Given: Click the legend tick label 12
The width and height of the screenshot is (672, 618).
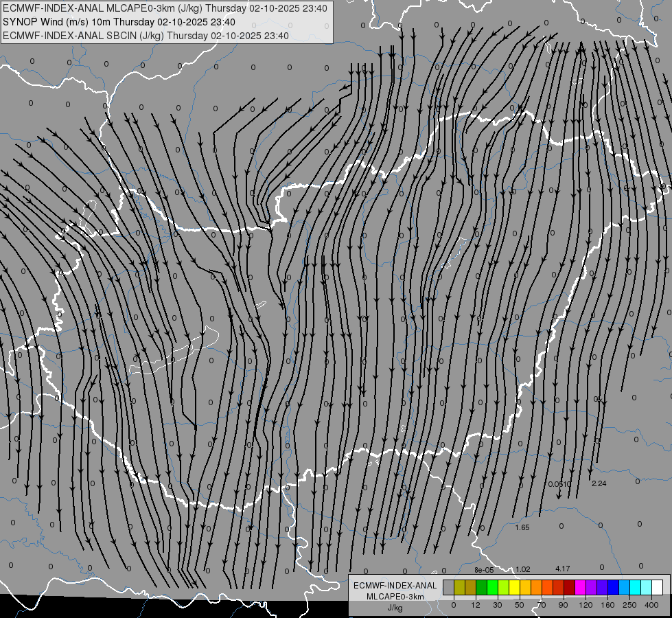Looking at the screenshot, I should click(476, 605).
